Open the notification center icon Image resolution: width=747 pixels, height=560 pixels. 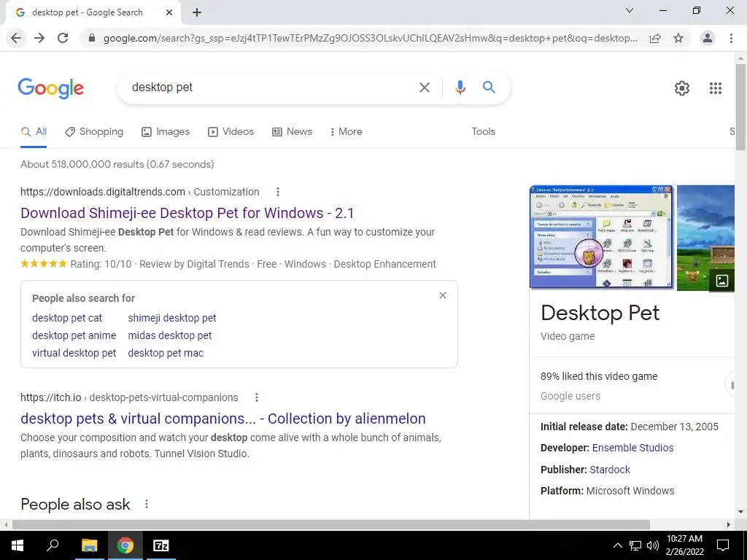(723, 545)
